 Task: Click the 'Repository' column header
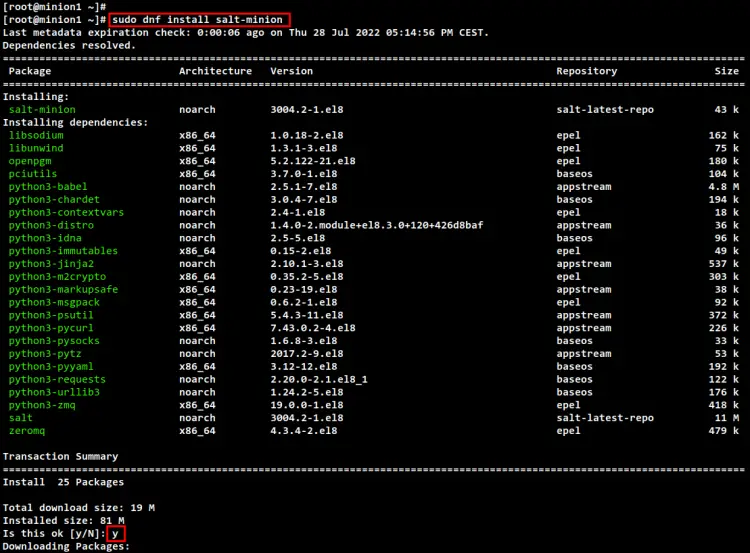pyautogui.click(x=589, y=71)
